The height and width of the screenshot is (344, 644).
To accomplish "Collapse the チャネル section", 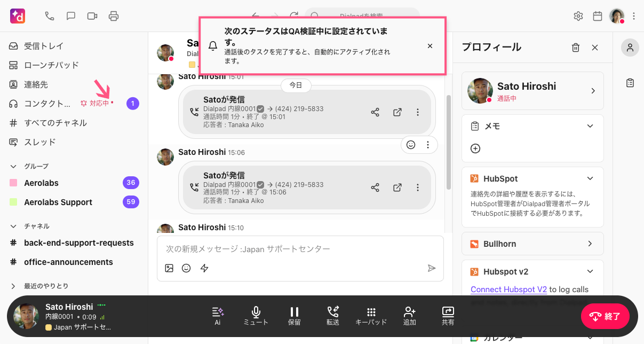I will 13,226.
